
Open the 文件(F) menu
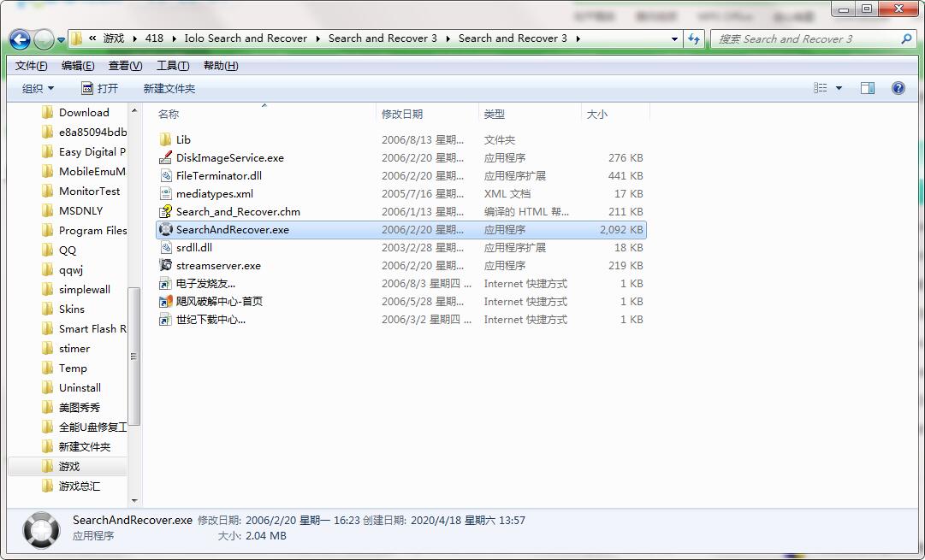(x=31, y=66)
